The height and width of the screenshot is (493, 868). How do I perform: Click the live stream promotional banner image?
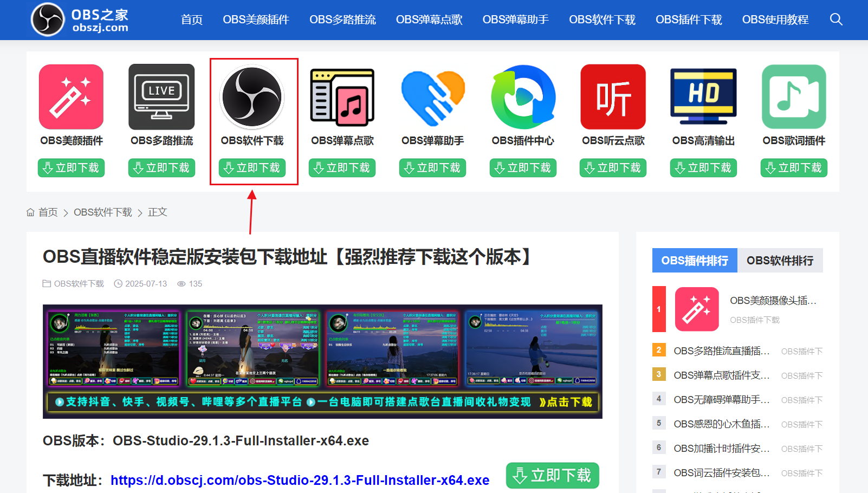pos(322,361)
